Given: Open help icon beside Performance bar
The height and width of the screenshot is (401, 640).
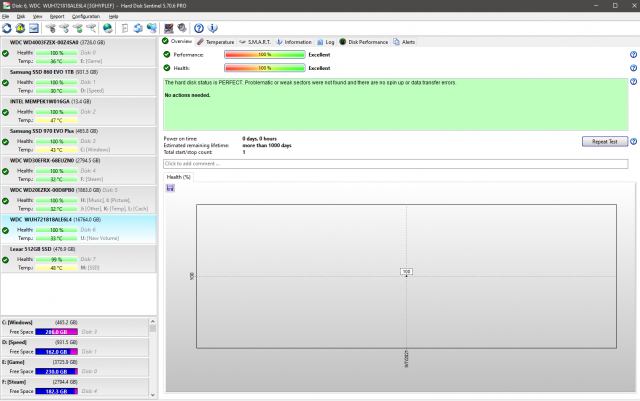Looking at the screenshot, I should [634, 54].
